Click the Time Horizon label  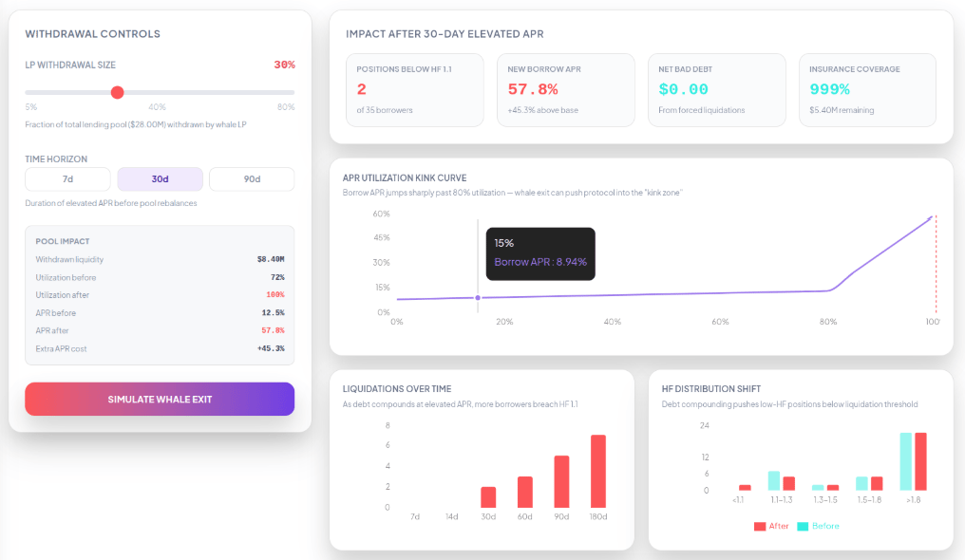click(x=56, y=159)
